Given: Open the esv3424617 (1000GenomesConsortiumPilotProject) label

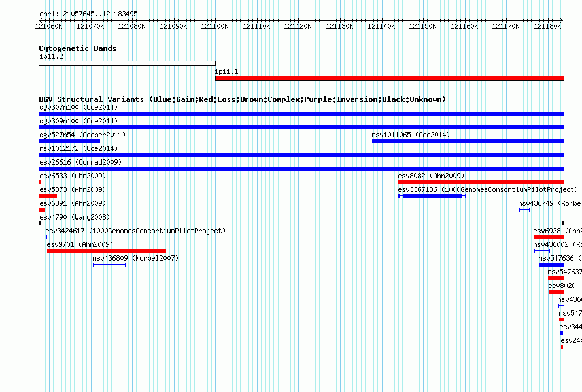Looking at the screenshot, I should tap(135, 231).
